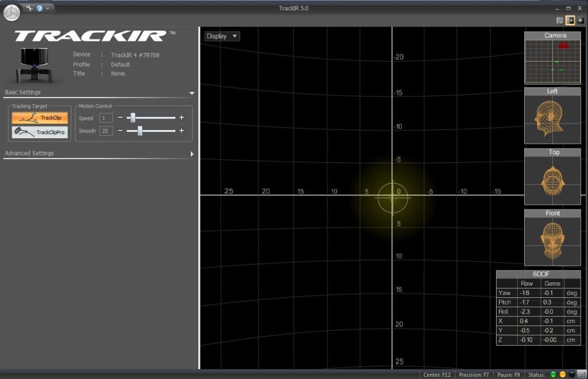Switch to the settings-only layout view

pos(559,21)
